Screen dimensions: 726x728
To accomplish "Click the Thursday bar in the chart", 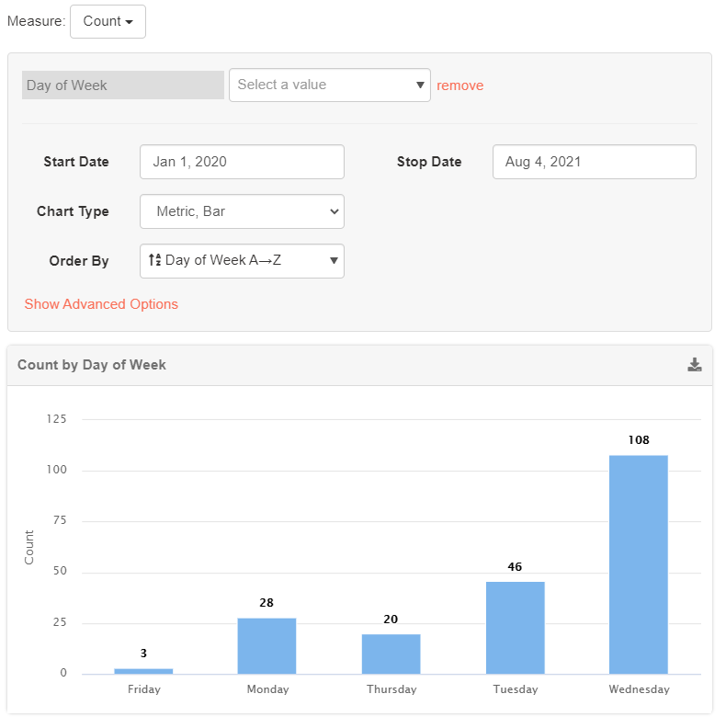I will tap(391, 654).
